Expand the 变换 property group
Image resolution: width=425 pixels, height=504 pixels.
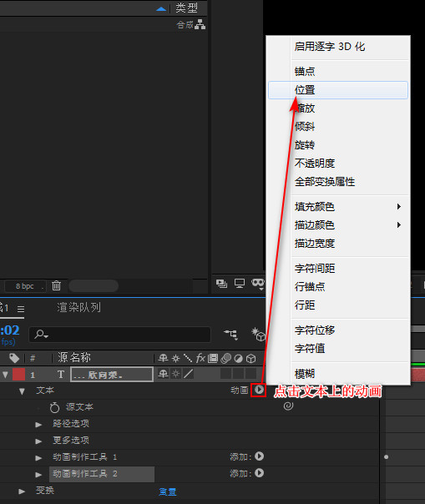tap(22, 491)
